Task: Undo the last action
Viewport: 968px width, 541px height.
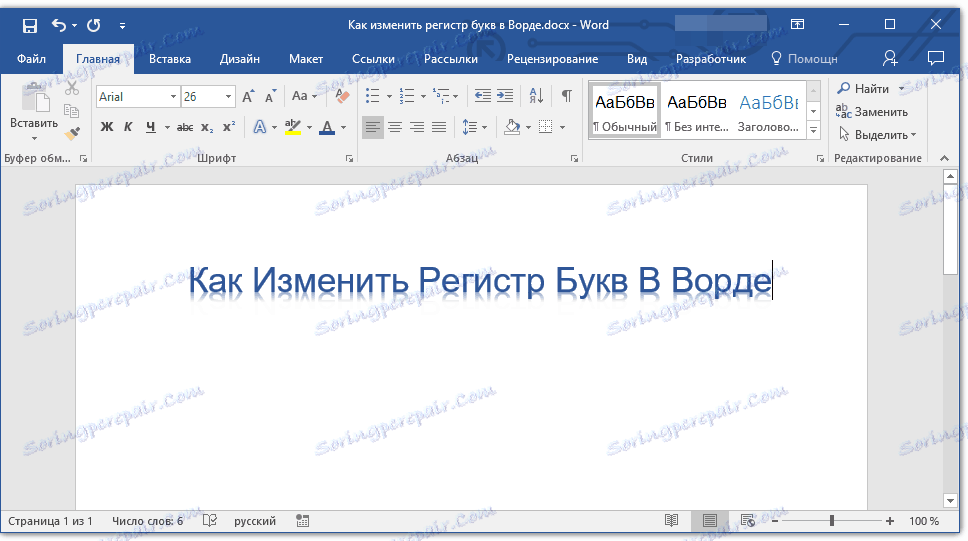Action: coord(59,25)
